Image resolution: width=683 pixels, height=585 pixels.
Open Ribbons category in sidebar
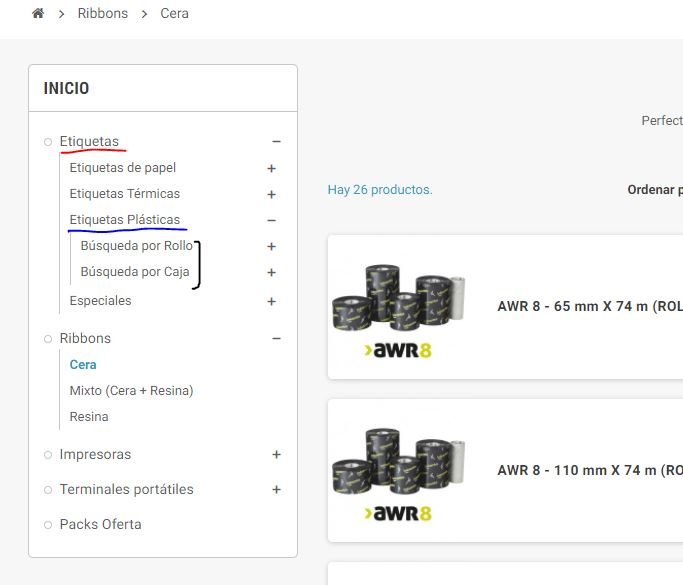85,338
